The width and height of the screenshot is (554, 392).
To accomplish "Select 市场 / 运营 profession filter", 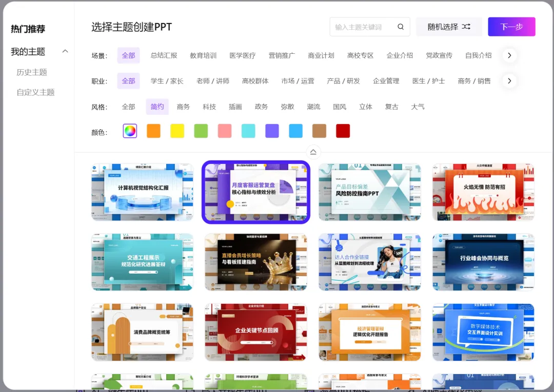I will 298,81.
